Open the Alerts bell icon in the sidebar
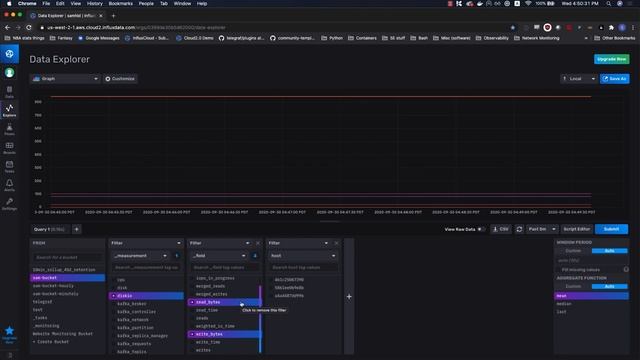This screenshot has width=640, height=360. [x=9, y=185]
